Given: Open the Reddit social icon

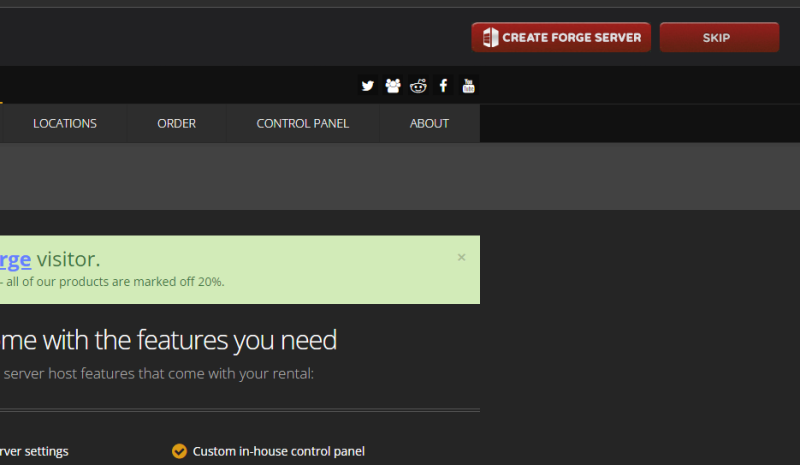Looking at the screenshot, I should coord(418,86).
